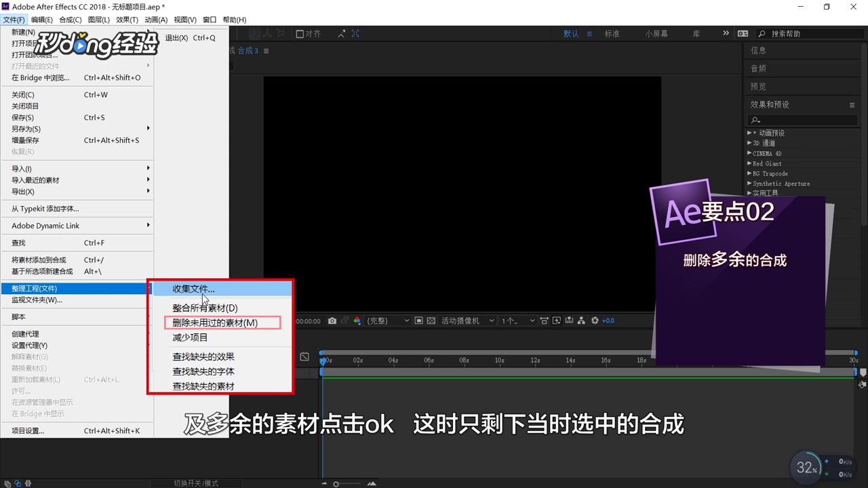Expand the Red Giant effects category
The height and width of the screenshot is (488, 868).
pos(749,163)
